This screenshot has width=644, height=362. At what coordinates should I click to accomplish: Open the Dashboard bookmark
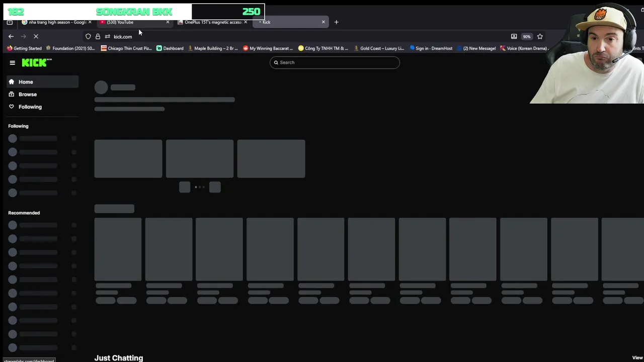(x=170, y=48)
